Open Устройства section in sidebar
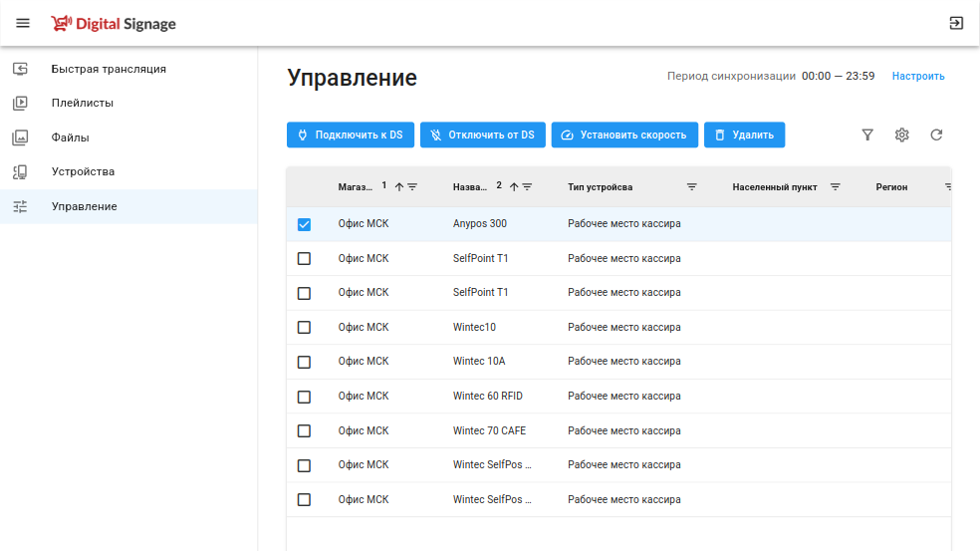Image resolution: width=980 pixels, height=551 pixels. pos(83,171)
